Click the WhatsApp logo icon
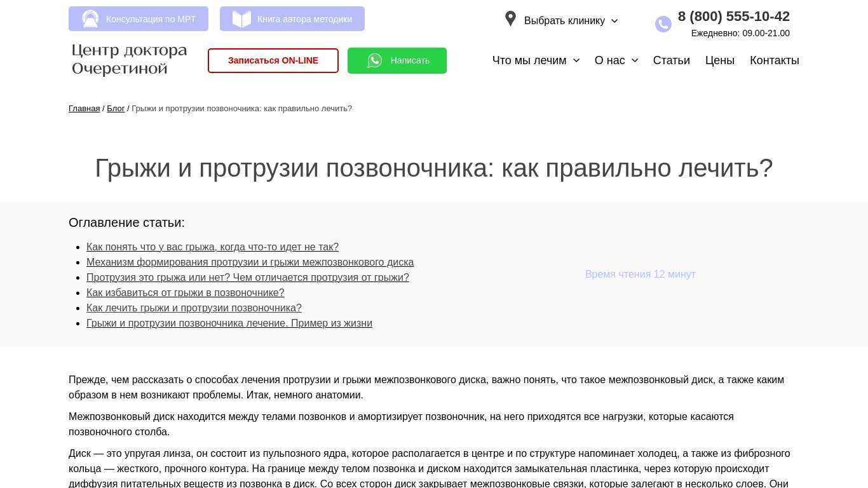This screenshot has width=868, height=488. pos(375,60)
